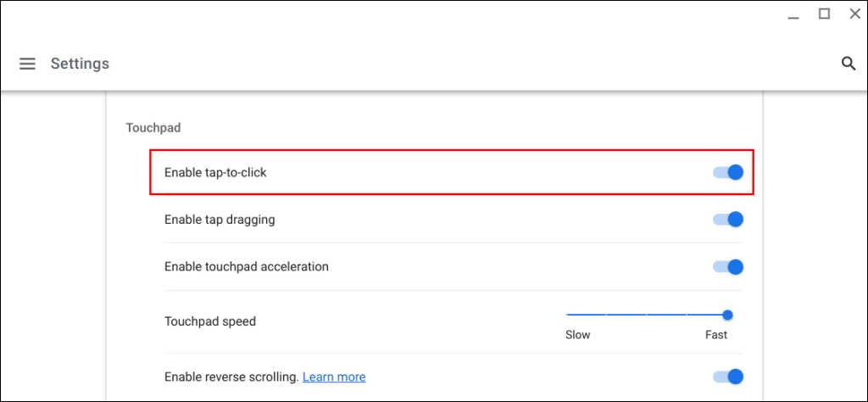The image size is (868, 402).
Task: Click the Enable tap-to-click label
Action: 215,172
